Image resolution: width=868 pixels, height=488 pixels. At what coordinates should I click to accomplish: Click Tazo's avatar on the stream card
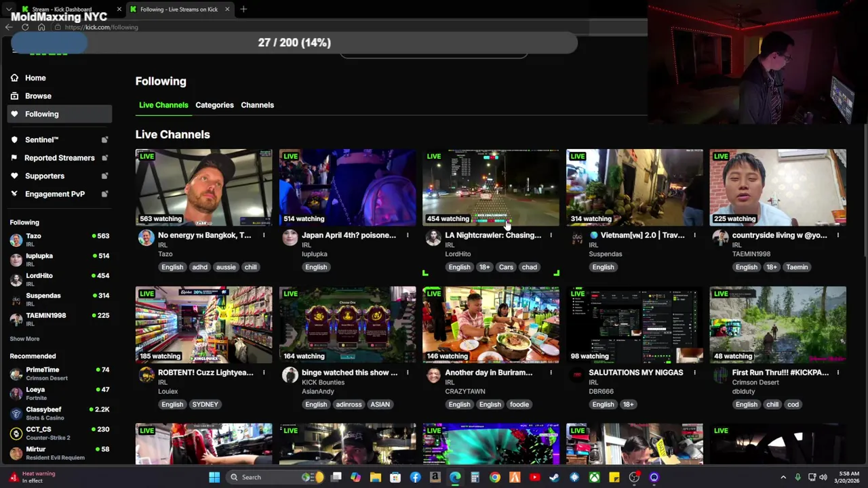(x=146, y=238)
